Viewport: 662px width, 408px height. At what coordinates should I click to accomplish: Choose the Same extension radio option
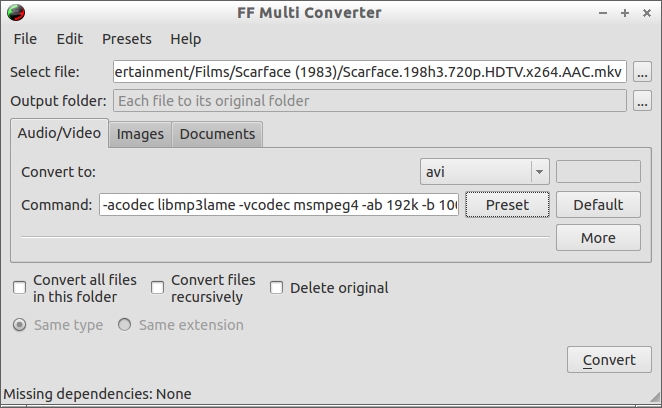click(x=125, y=325)
